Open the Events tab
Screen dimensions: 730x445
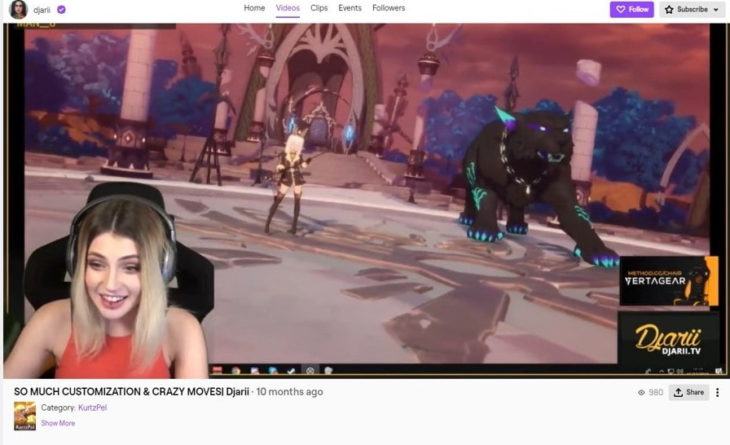[350, 8]
